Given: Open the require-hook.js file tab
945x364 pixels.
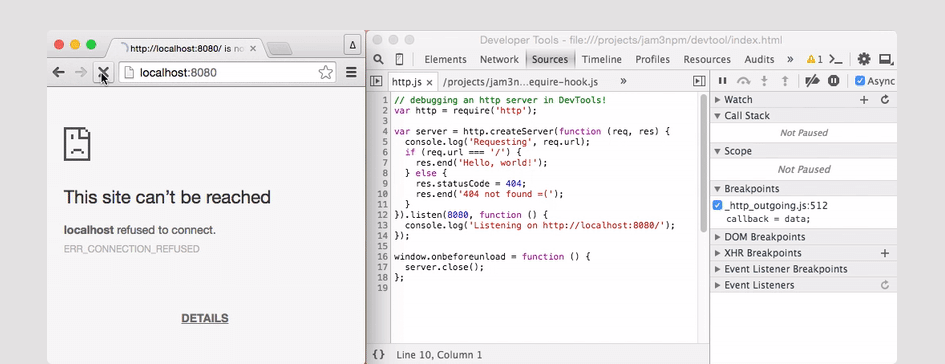Looking at the screenshot, I should click(520, 81).
